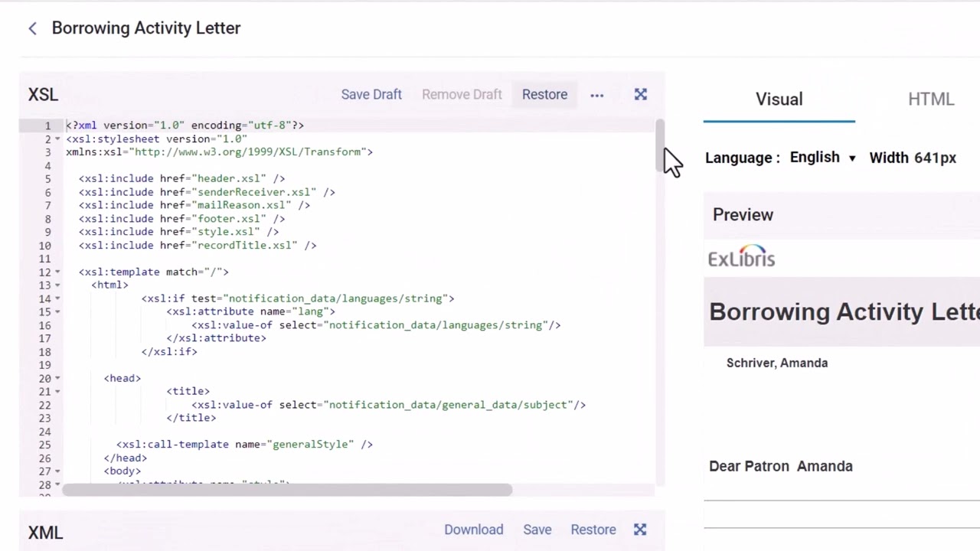980x551 pixels.
Task: Download the XML file
Action: 473,530
